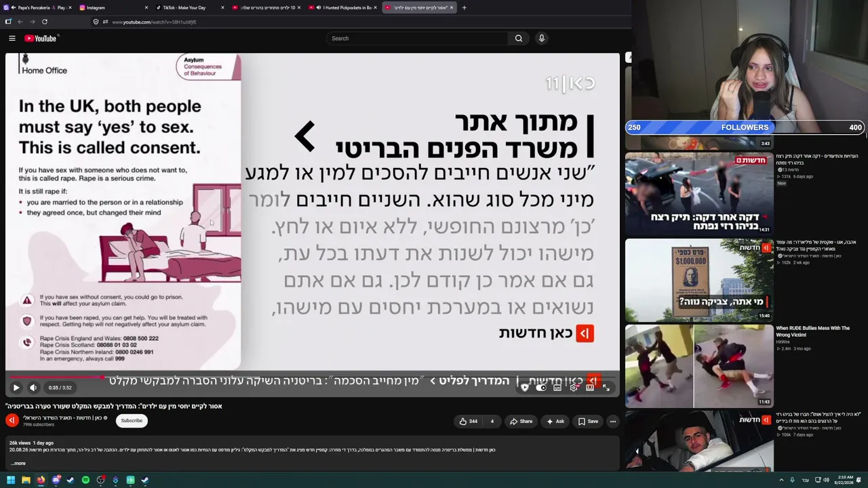Close the Instagram tab

click(x=146, y=7)
